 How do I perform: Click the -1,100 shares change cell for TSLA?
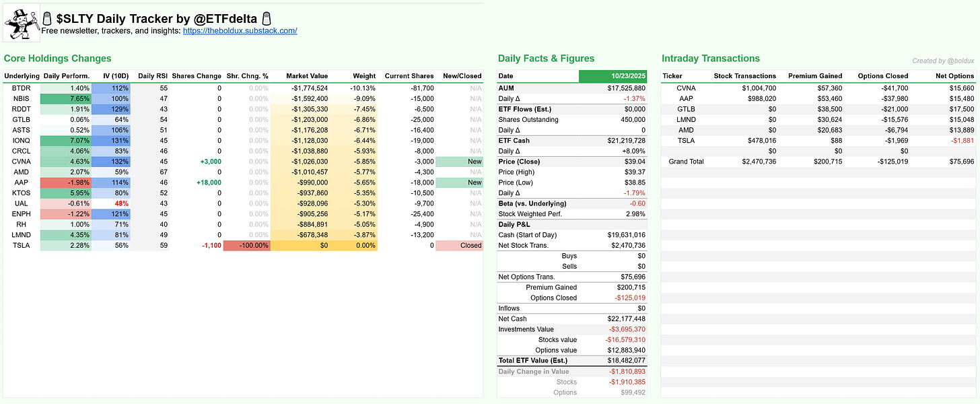point(196,245)
